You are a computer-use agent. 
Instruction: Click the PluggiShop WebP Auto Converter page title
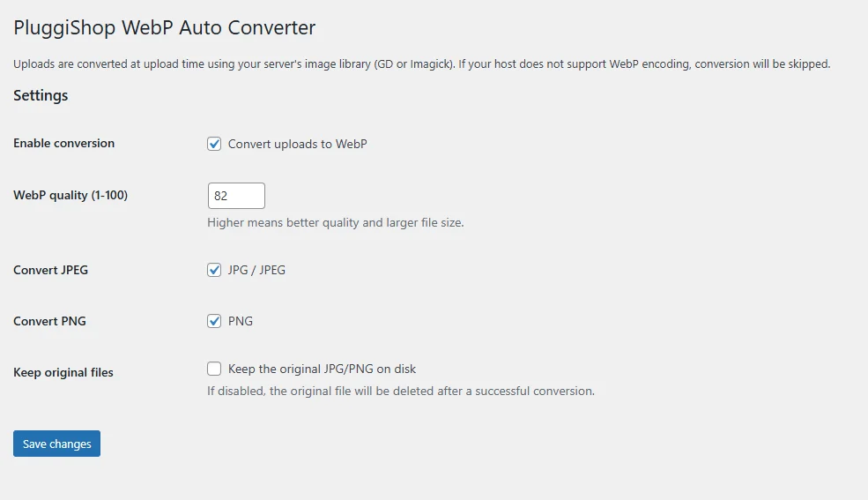tap(165, 27)
